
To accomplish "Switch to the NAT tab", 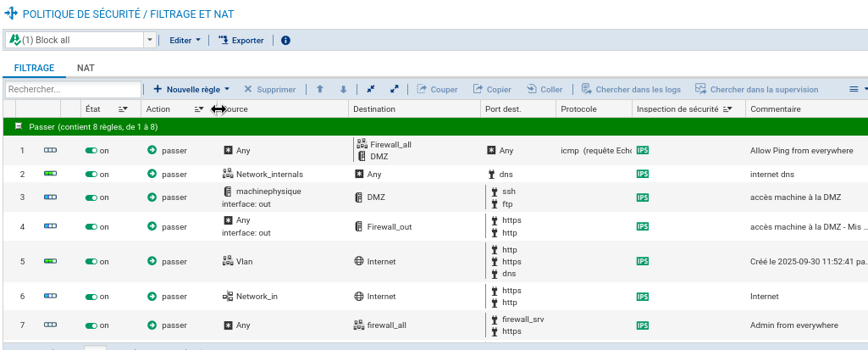I will (86, 67).
